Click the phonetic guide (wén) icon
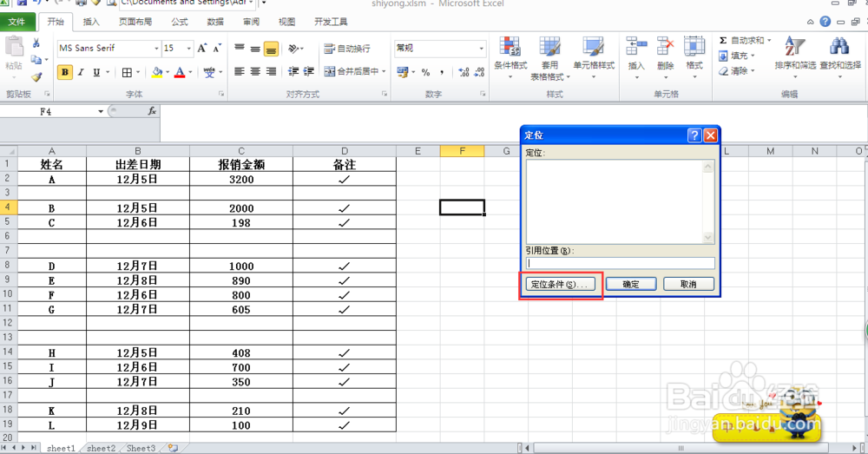 (209, 72)
